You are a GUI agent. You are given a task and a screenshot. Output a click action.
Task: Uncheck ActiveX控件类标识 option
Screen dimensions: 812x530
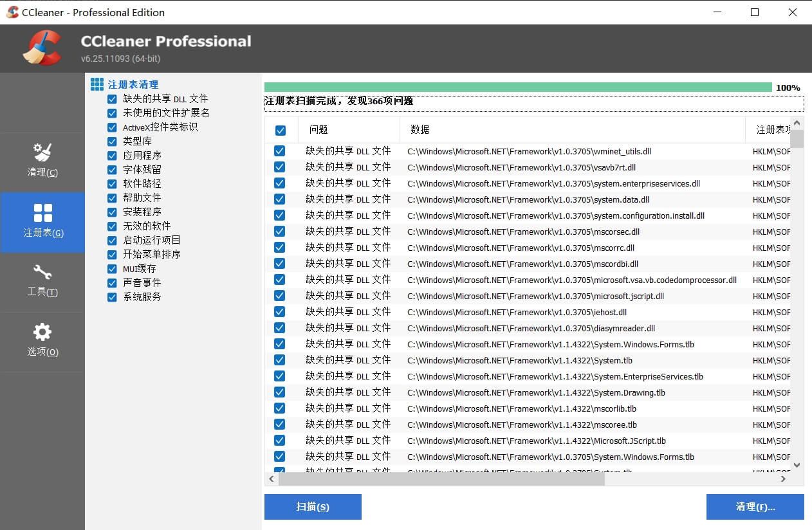(112, 127)
